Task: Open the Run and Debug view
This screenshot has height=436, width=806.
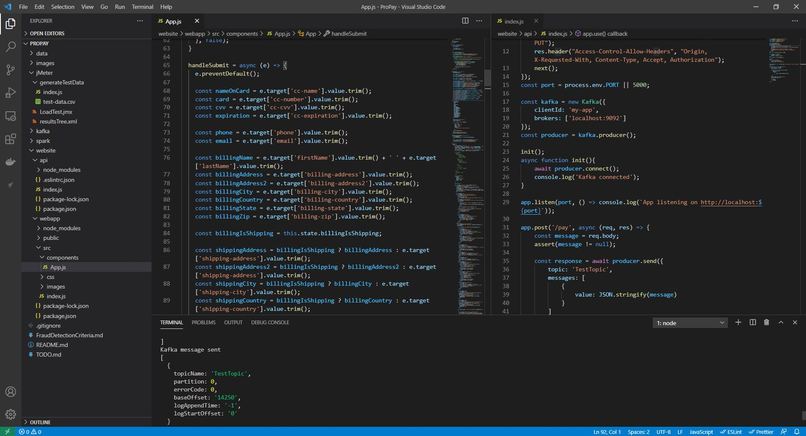Action: (x=10, y=93)
